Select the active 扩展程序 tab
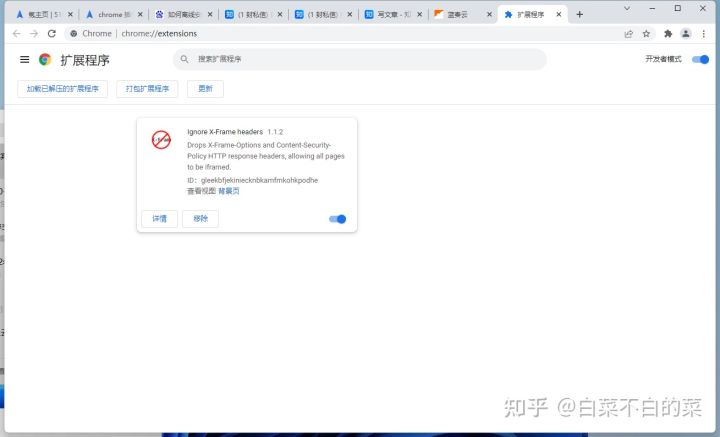The image size is (720, 437). pyautogui.click(x=533, y=15)
